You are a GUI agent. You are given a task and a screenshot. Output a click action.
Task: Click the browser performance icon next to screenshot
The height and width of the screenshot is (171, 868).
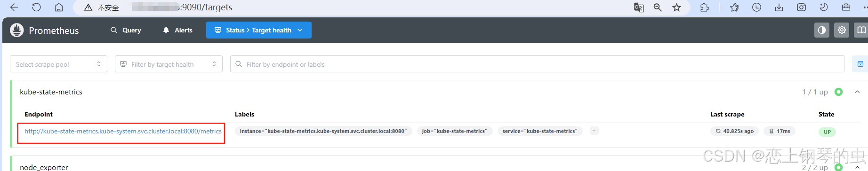coord(823,8)
